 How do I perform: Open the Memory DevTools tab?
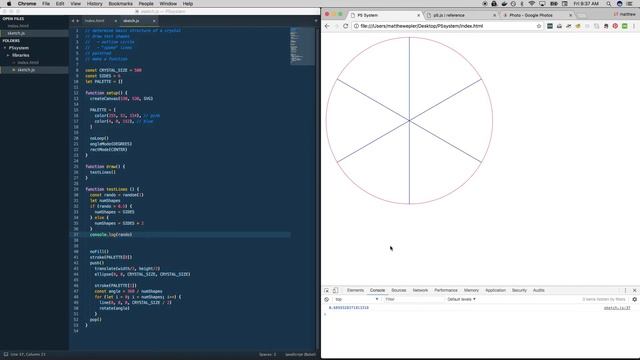(x=471, y=290)
